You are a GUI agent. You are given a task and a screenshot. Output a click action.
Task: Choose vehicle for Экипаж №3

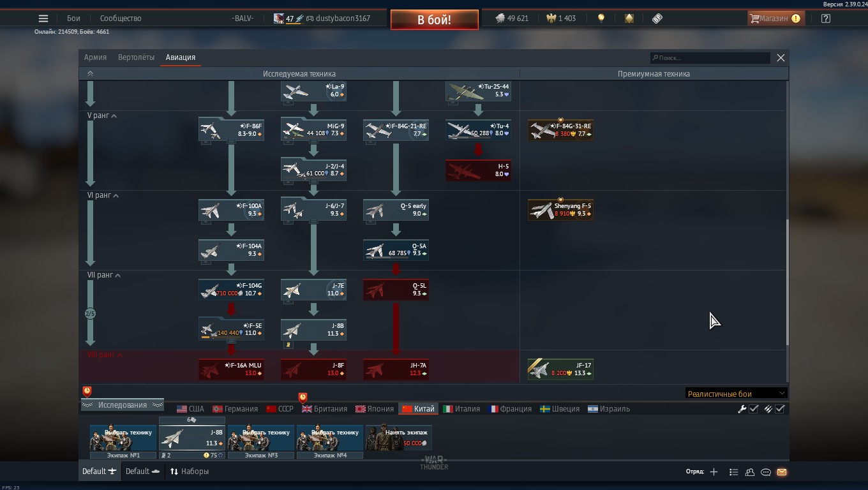(x=261, y=438)
